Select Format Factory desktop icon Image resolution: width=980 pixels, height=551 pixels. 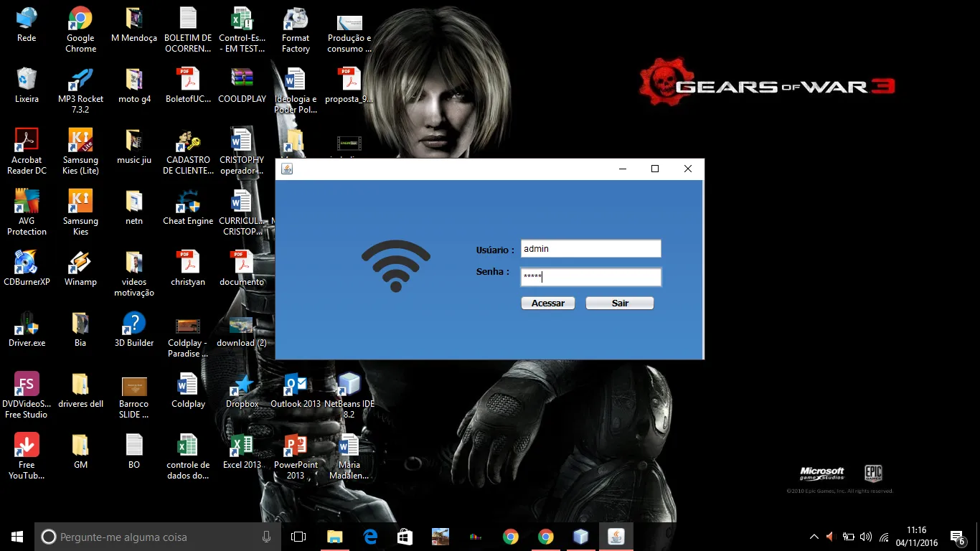(x=296, y=30)
